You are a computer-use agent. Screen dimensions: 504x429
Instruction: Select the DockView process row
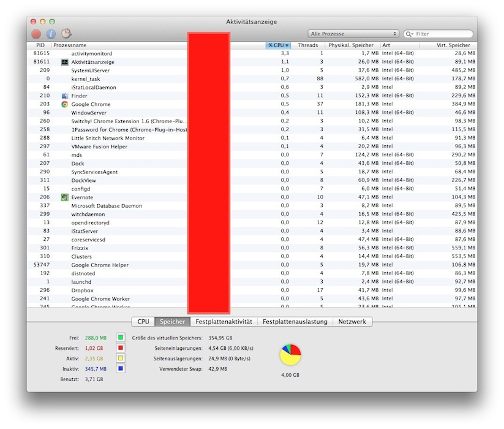point(252,180)
